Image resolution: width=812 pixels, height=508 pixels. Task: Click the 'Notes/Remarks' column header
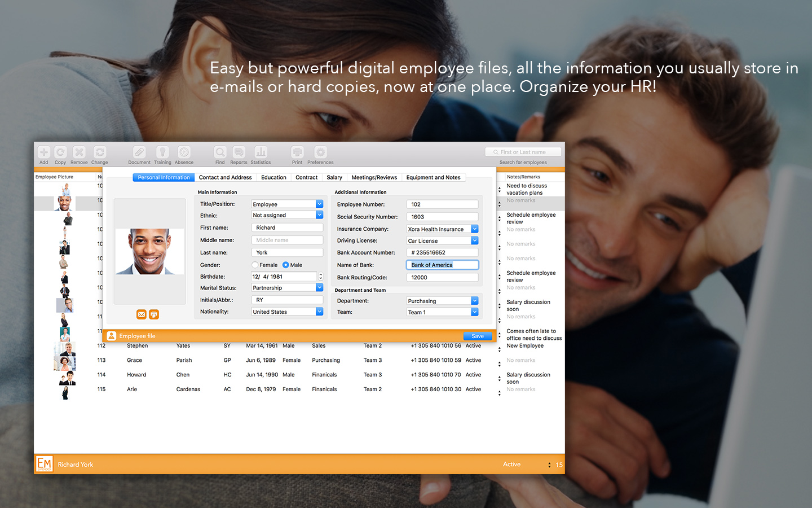pyautogui.click(x=523, y=177)
